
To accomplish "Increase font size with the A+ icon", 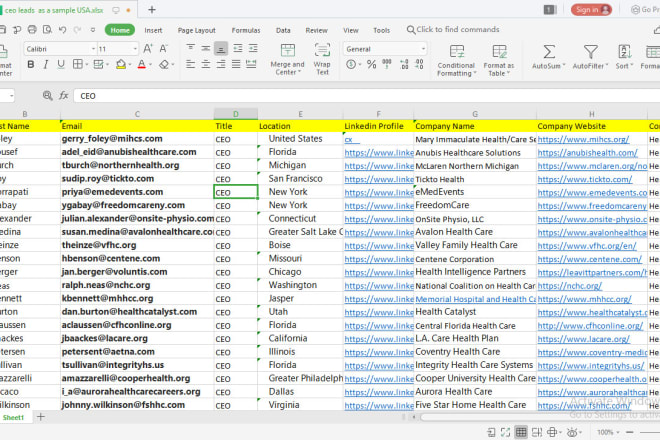I will pos(148,48).
